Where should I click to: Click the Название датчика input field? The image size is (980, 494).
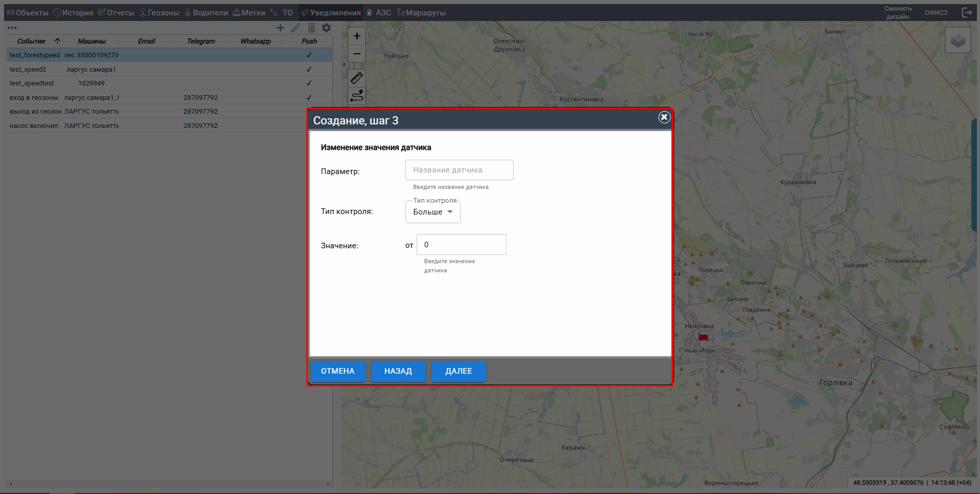(459, 170)
